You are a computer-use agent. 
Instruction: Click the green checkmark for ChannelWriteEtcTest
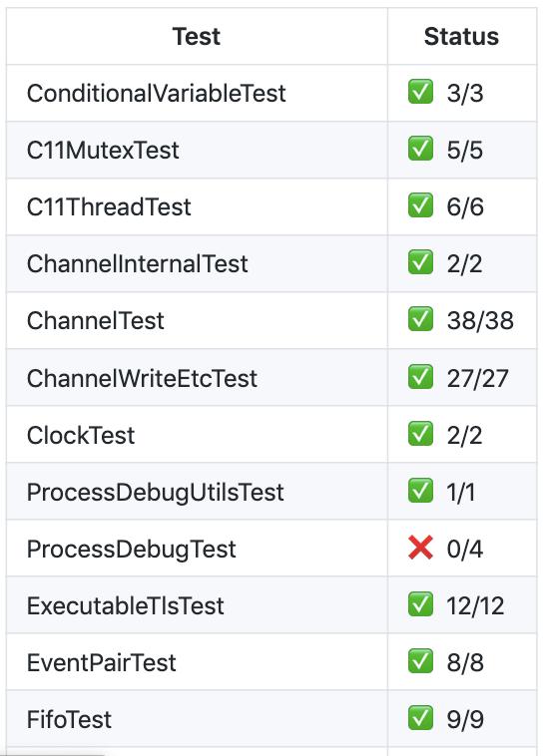420,377
